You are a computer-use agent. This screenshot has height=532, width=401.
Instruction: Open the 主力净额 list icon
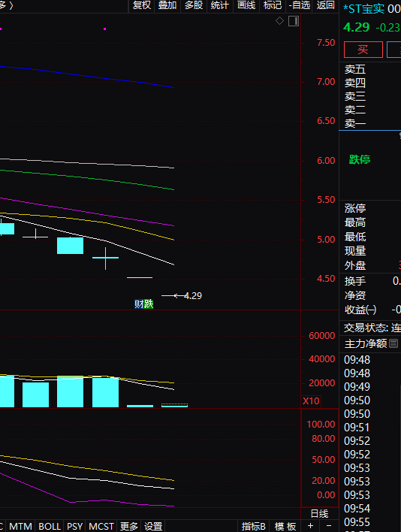click(x=393, y=343)
